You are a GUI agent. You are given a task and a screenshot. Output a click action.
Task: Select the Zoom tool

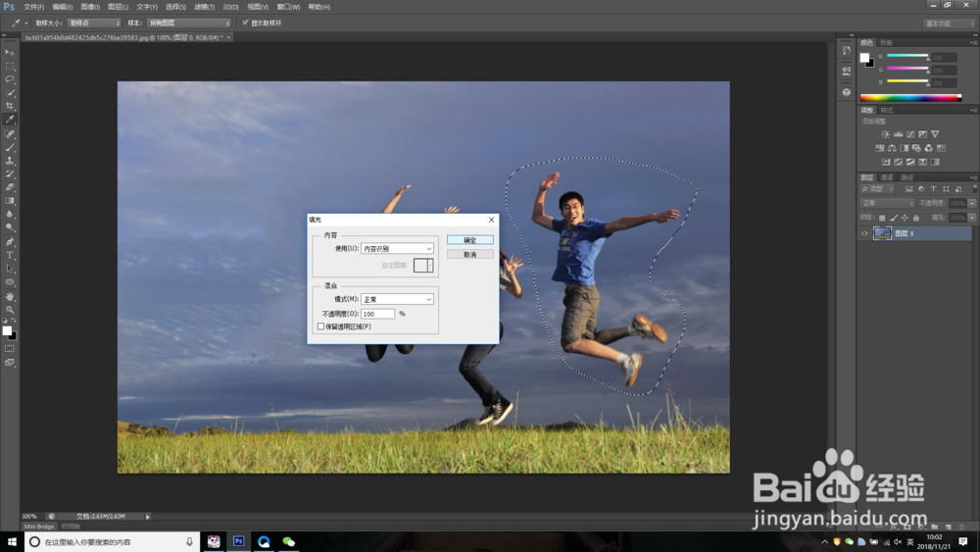[10, 310]
